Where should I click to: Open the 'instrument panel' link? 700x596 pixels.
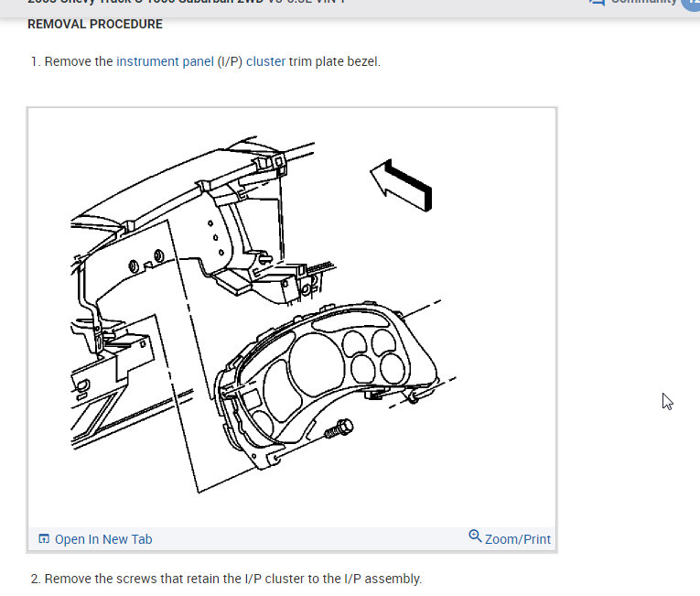pos(165,61)
